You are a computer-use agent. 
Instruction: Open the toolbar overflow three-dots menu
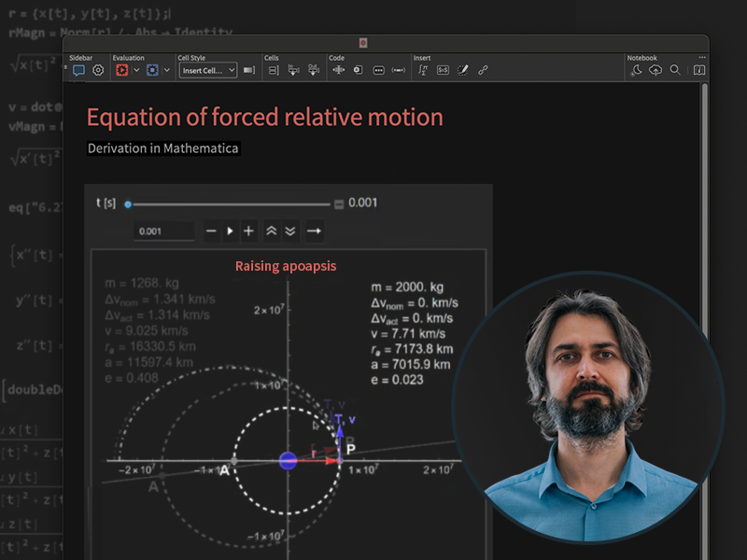click(x=702, y=58)
